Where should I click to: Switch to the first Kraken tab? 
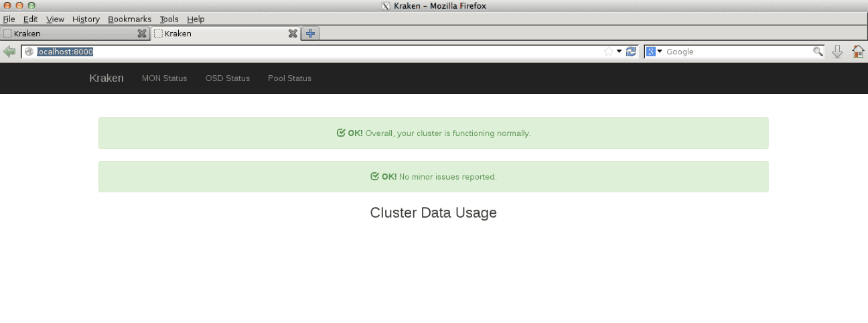click(67, 34)
